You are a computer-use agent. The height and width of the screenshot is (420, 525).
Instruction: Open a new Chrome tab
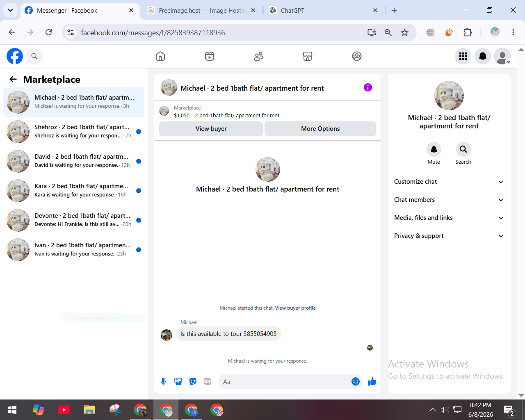[x=394, y=10]
